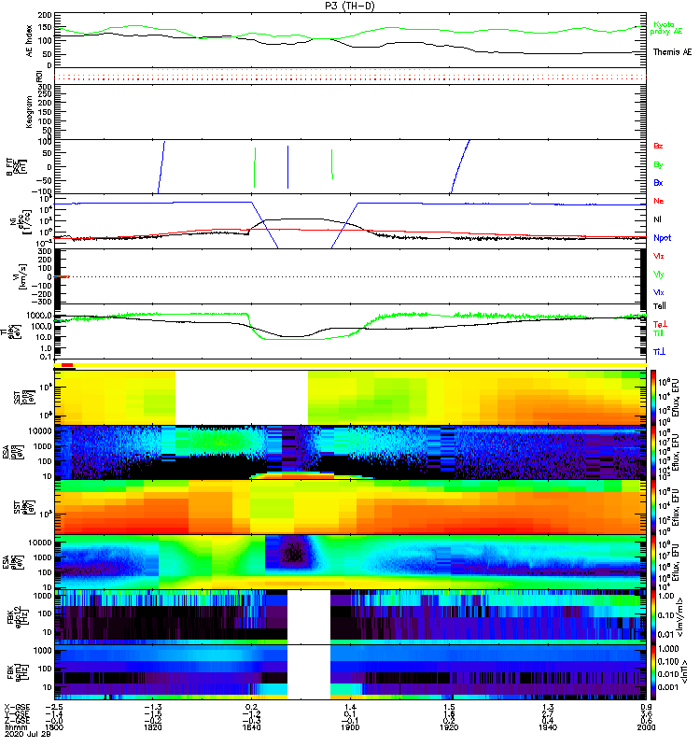This screenshot has width=700, height=747.
Task: Select the red "Bz" legend entry
Action: (x=658, y=146)
